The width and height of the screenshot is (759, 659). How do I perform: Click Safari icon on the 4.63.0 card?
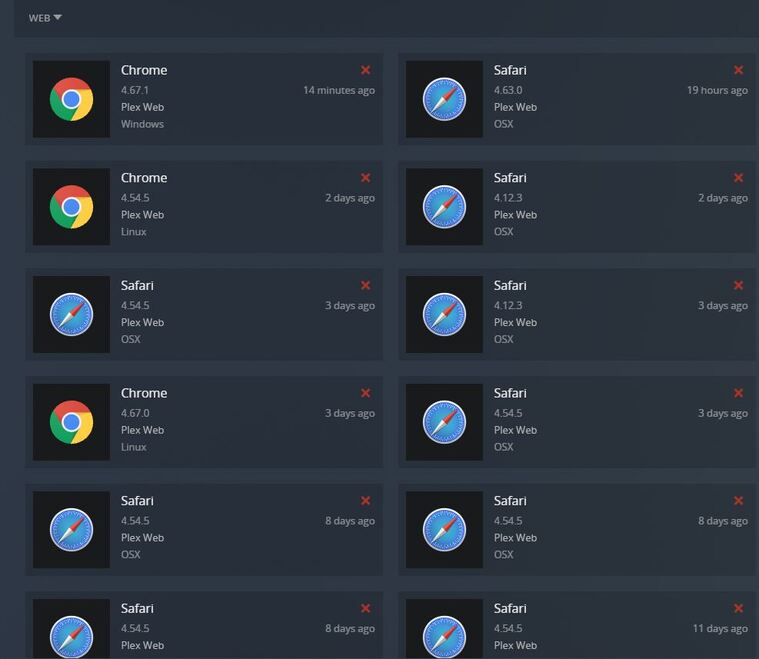(x=444, y=99)
